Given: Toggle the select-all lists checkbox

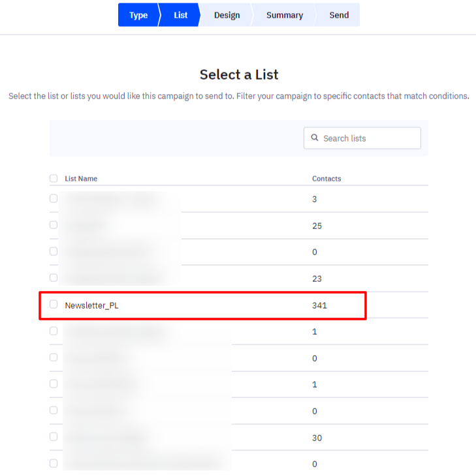Looking at the screenshot, I should 54,178.
